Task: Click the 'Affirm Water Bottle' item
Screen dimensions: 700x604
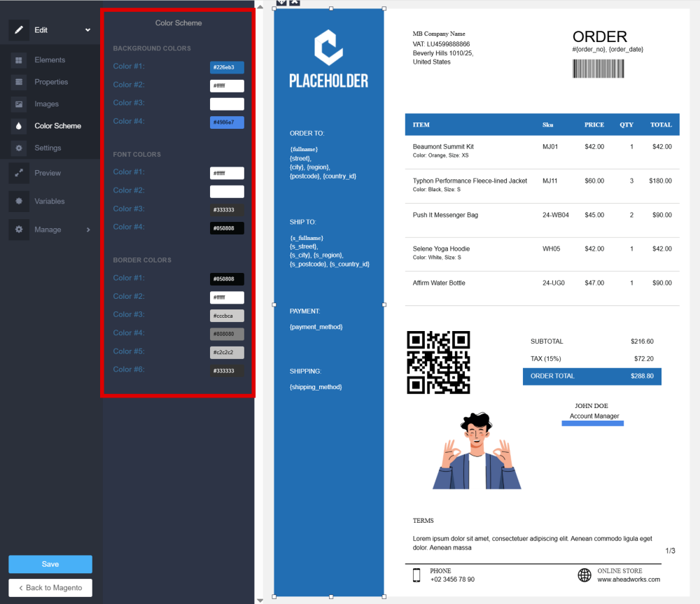Action: (x=439, y=283)
